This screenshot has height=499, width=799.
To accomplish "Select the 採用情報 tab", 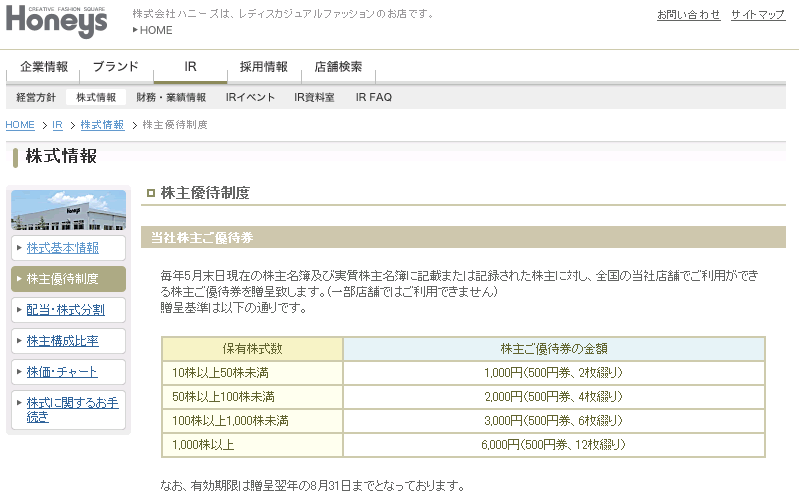I will pyautogui.click(x=264, y=67).
